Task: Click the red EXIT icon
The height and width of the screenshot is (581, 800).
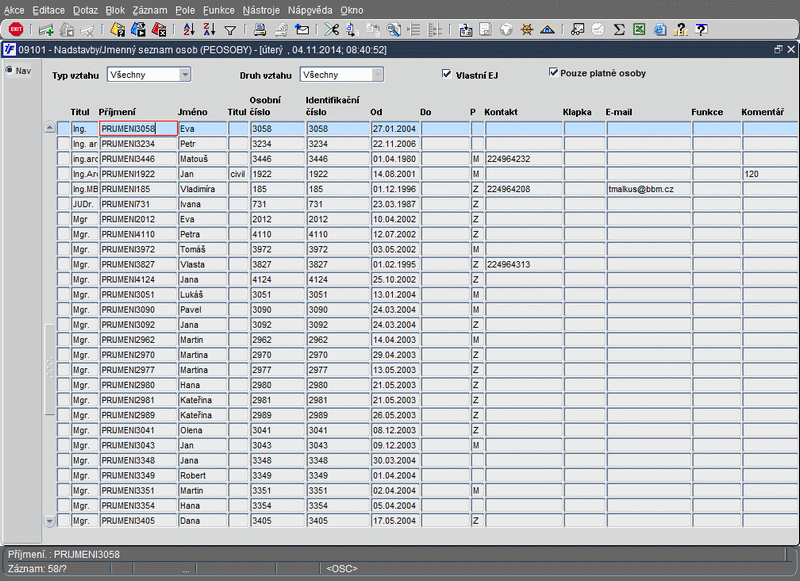Action: pyautogui.click(x=16, y=29)
